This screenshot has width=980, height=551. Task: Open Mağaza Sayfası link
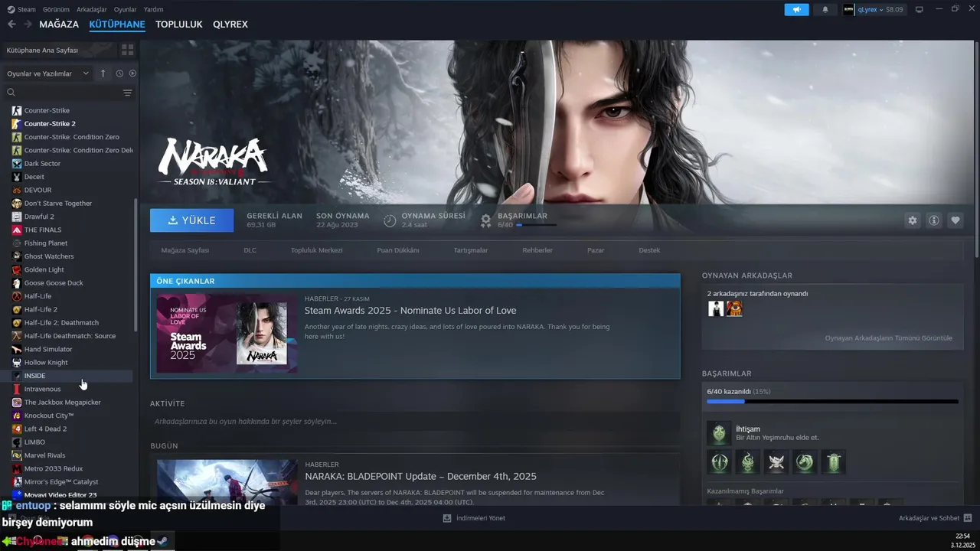pyautogui.click(x=185, y=250)
